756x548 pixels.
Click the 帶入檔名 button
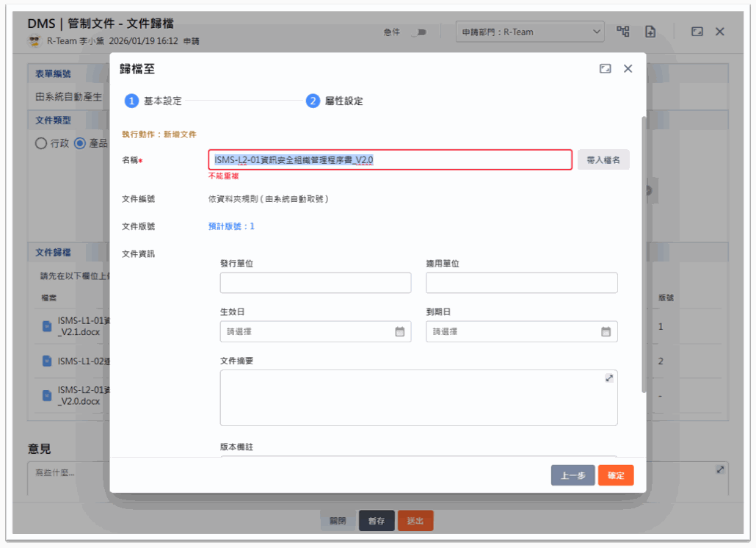click(x=603, y=159)
